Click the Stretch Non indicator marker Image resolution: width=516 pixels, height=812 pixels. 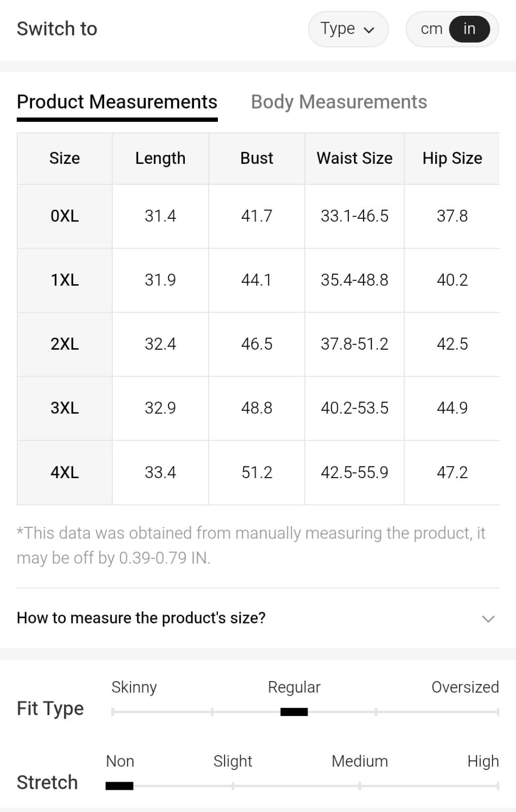coord(119,786)
